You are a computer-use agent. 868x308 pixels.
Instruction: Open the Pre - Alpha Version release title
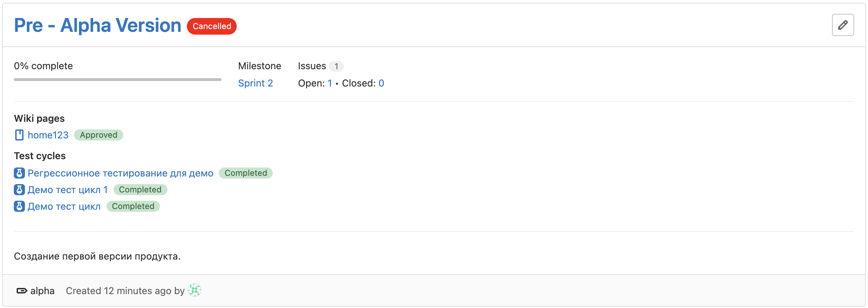pos(98,26)
